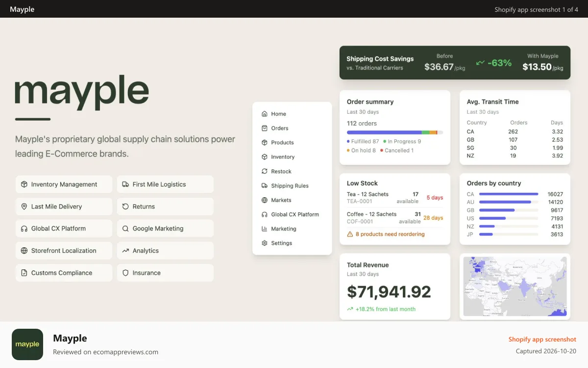
Task: Click the headphones icon in feature list
Action: pos(24,229)
